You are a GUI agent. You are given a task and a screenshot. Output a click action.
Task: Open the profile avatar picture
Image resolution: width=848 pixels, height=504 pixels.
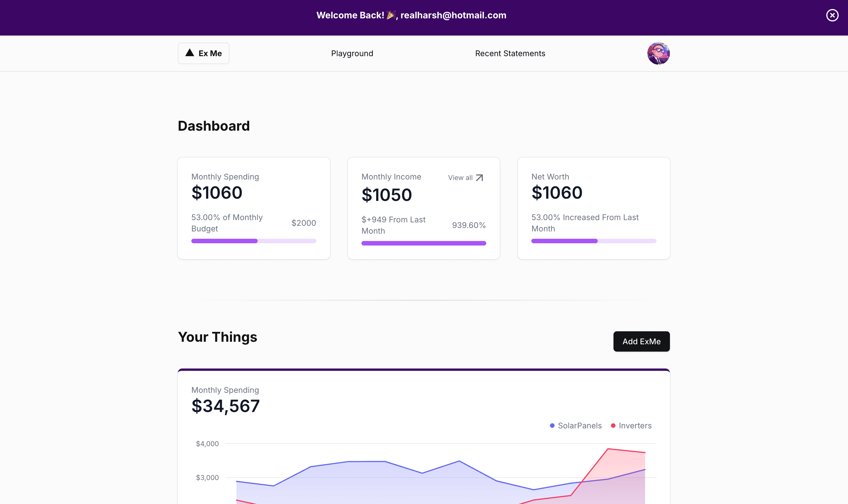658,53
